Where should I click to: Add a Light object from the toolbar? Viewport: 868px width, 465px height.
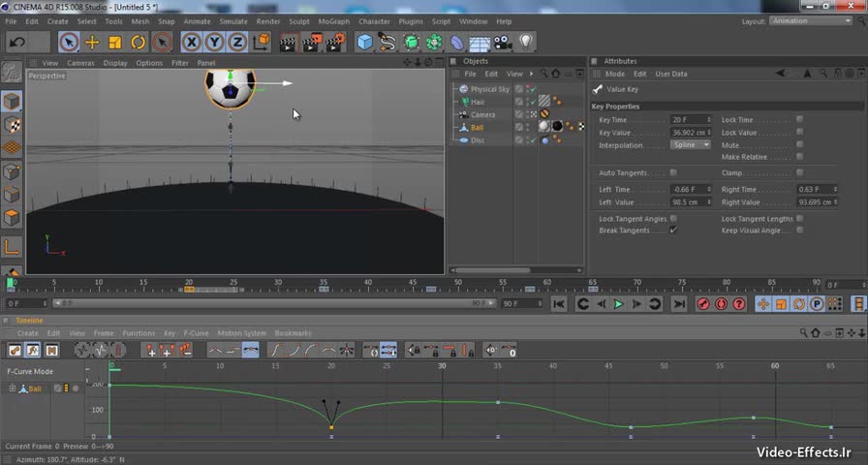click(526, 42)
